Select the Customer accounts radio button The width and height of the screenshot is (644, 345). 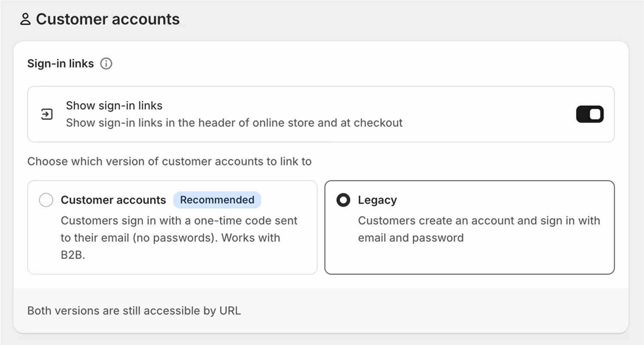[46, 200]
